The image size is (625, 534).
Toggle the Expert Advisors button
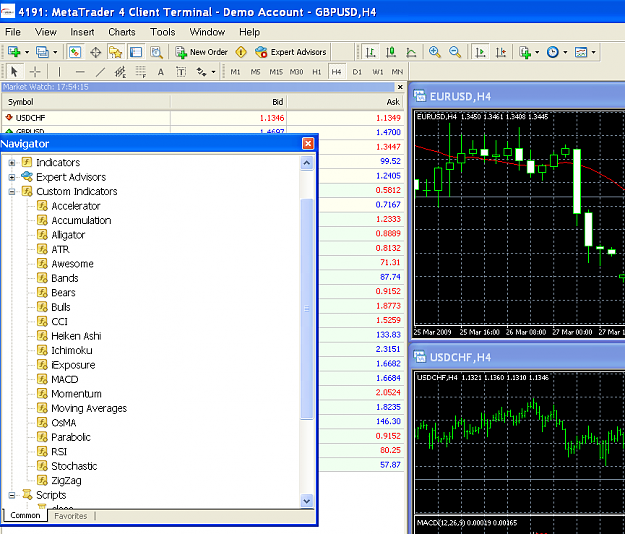pos(291,52)
